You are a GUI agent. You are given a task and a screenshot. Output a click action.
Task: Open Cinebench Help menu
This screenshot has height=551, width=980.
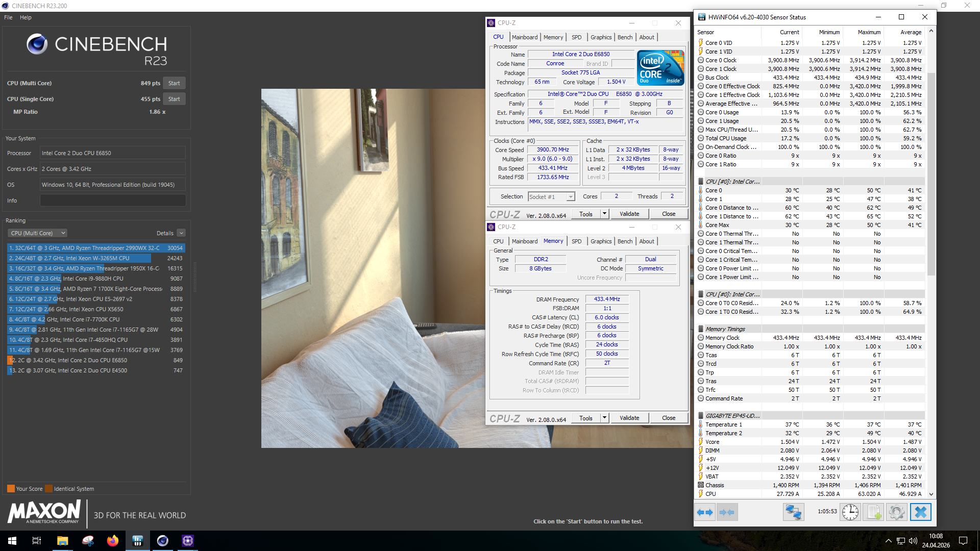(x=26, y=17)
